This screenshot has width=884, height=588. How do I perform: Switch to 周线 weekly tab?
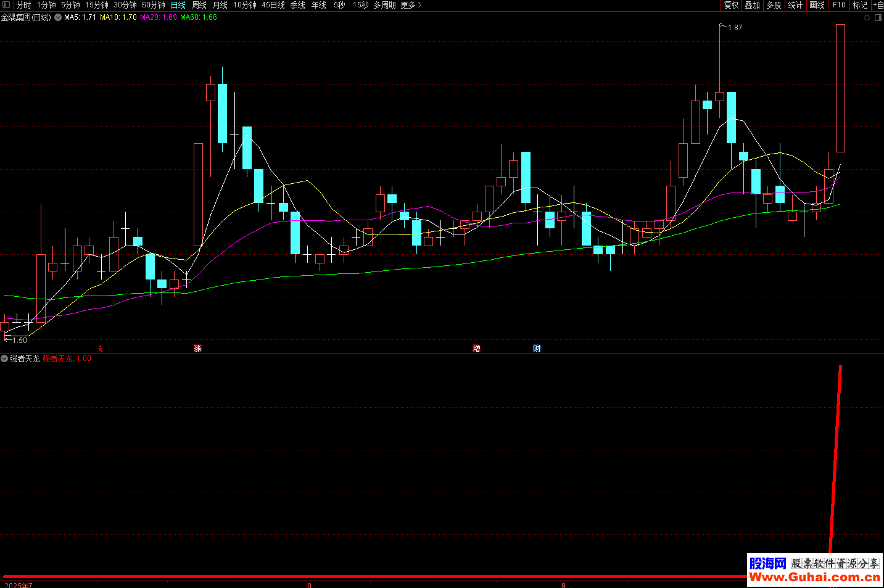199,5
